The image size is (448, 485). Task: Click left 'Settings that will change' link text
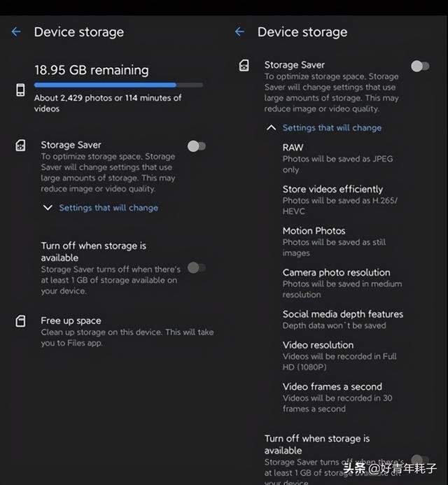108,208
